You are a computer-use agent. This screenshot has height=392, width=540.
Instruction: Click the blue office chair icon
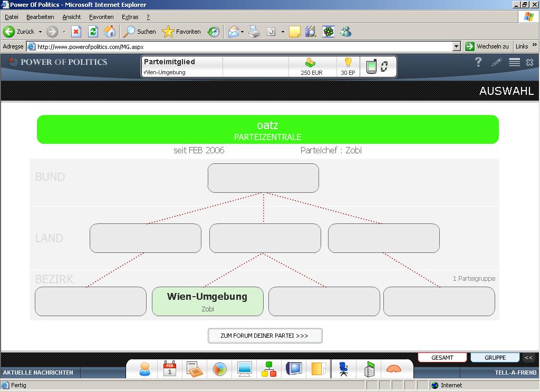click(x=343, y=369)
